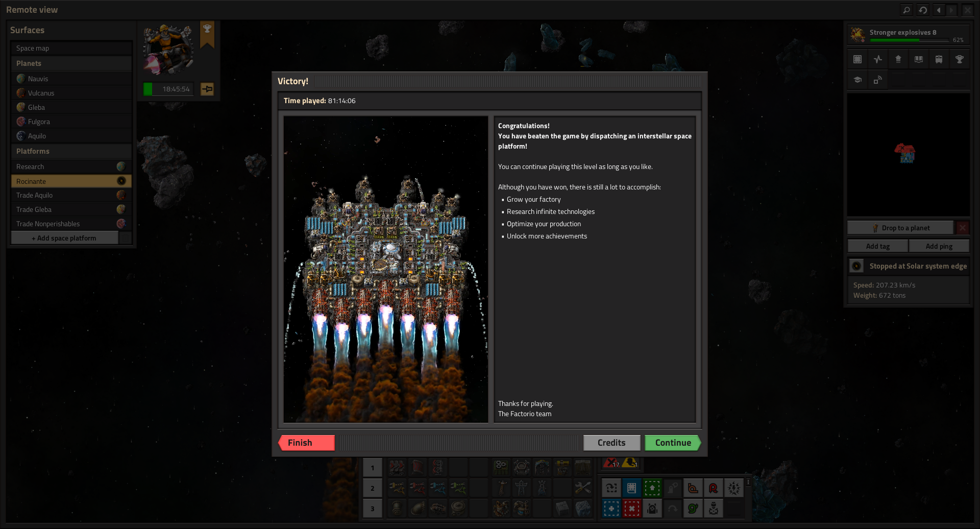Click the search magnifier in Remote view bar
Screen dimensions: 980x529
pos(906,10)
